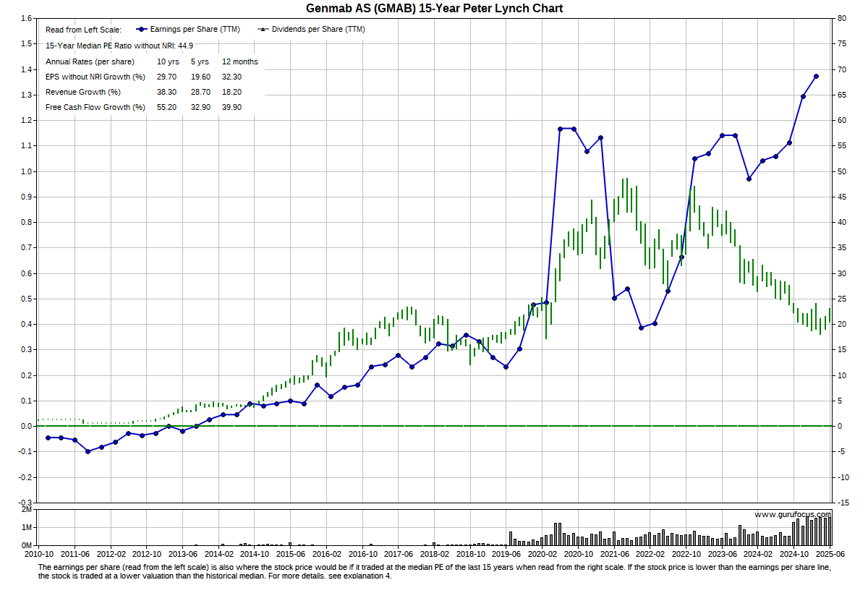Image resolution: width=868 pixels, height=593 pixels.
Task: Click the 39.90 free cash flow value
Action: (x=231, y=107)
